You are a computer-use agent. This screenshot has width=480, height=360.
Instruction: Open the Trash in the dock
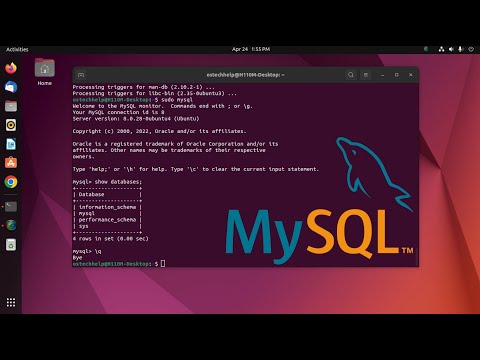[x=11, y=245]
